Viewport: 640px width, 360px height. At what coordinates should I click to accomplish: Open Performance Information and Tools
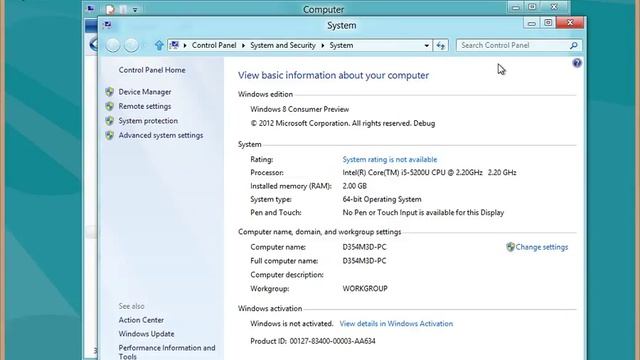click(x=167, y=352)
